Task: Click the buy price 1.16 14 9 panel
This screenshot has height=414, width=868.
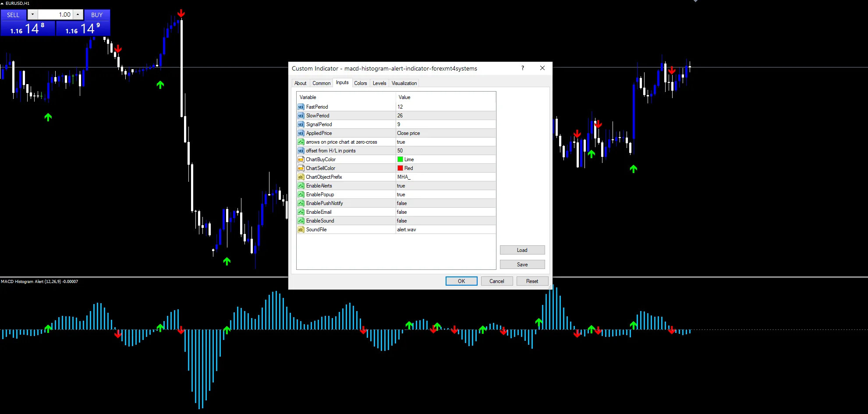Action: [x=83, y=28]
